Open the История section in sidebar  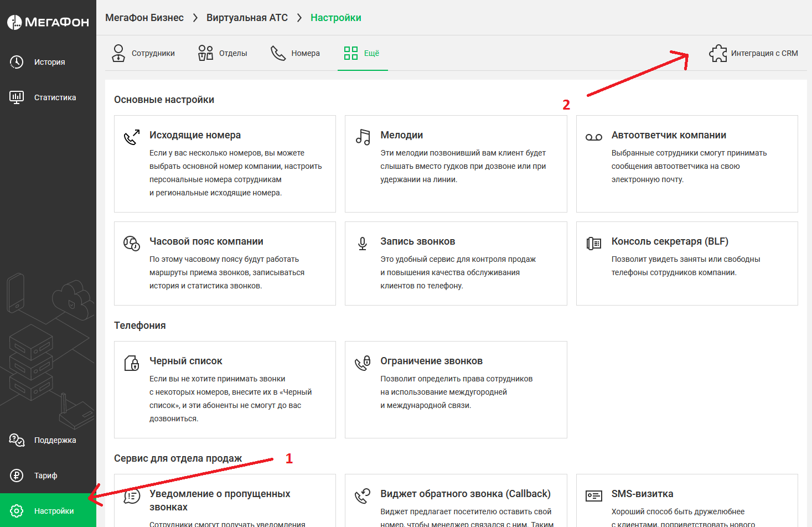48,62
